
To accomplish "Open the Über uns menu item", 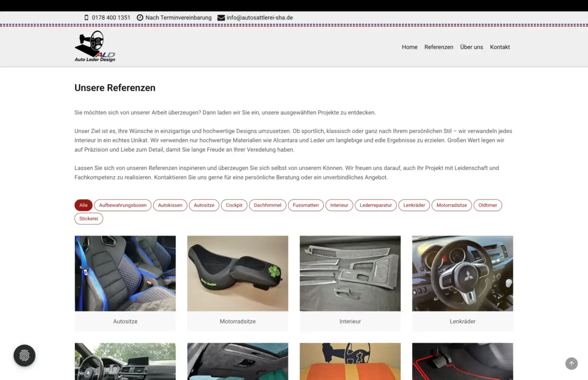I will pos(471,47).
